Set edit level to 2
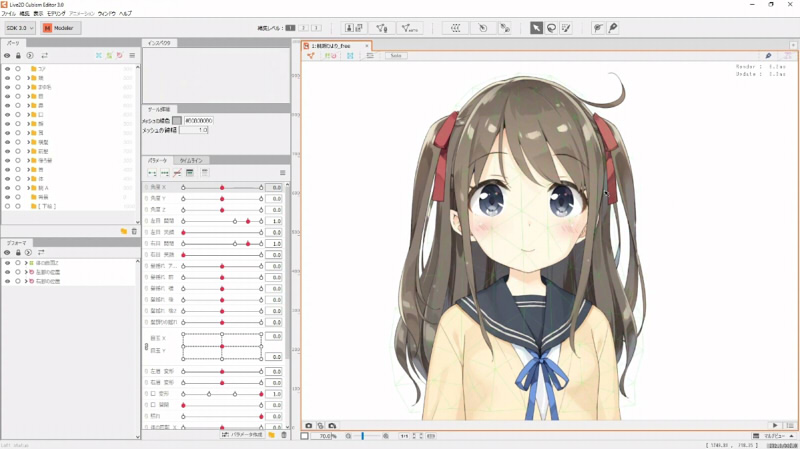The height and width of the screenshot is (449, 800). click(x=303, y=28)
